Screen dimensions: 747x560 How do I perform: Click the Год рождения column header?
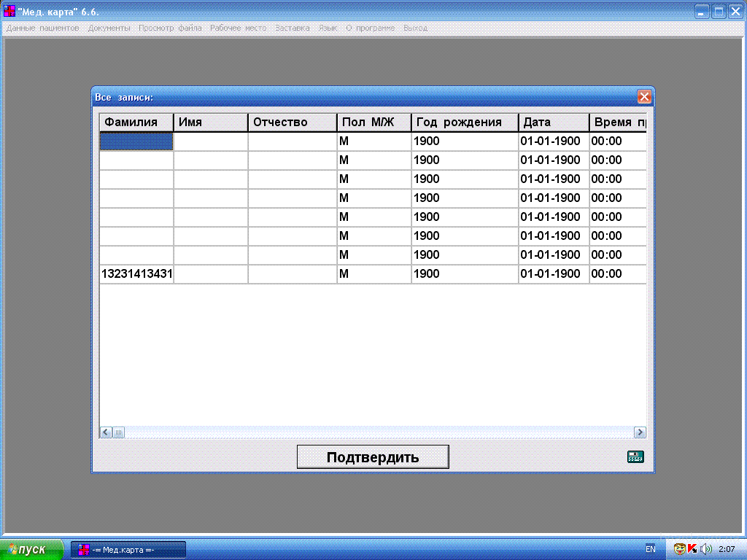(x=465, y=122)
